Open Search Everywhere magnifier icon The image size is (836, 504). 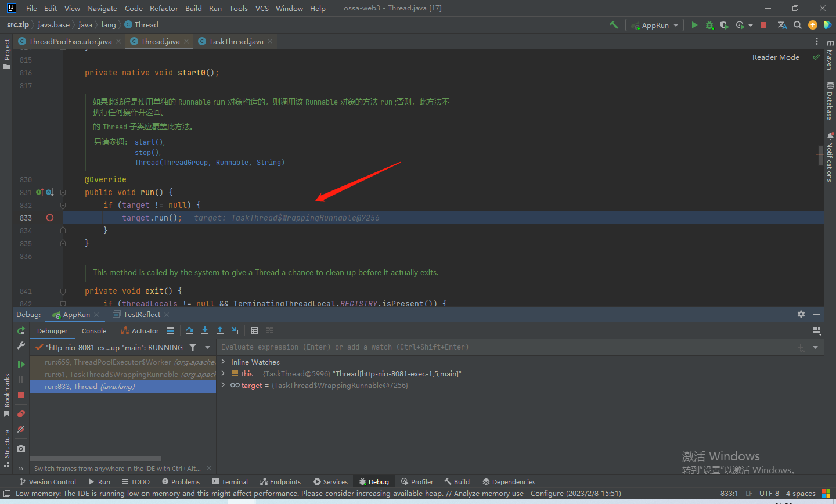click(x=798, y=25)
